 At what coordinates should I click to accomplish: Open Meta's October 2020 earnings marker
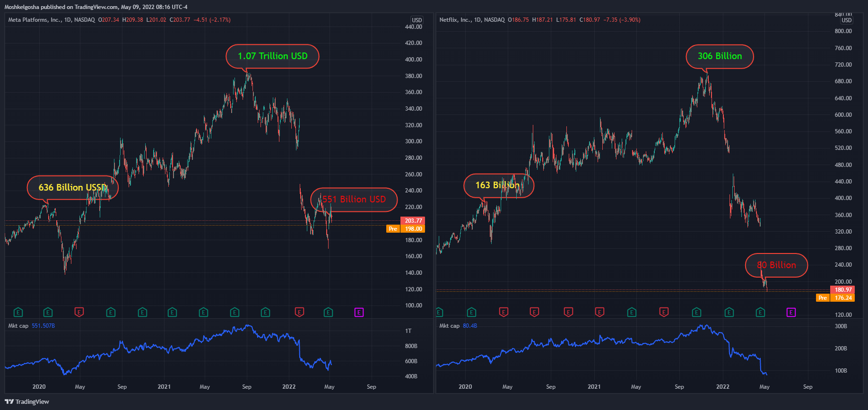point(142,312)
